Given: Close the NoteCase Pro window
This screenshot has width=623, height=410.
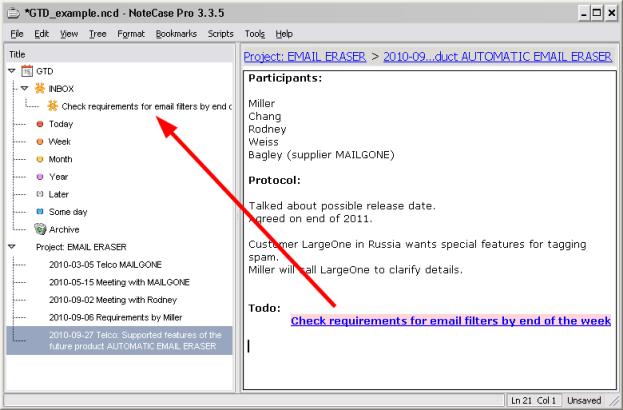Looking at the screenshot, I should [611, 13].
